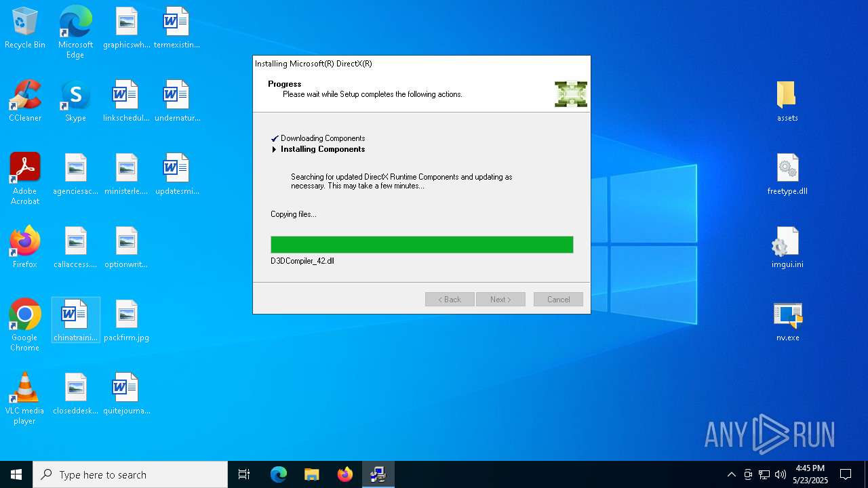
Task: Open CCleaner desktop shortcut
Action: pyautogui.click(x=25, y=102)
